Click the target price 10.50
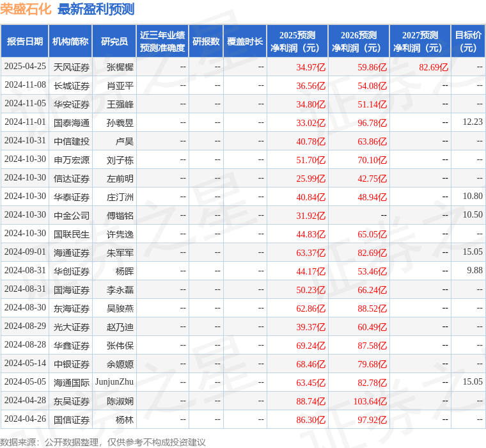Viewport: 486px width, 448px height. pyautogui.click(x=473, y=214)
